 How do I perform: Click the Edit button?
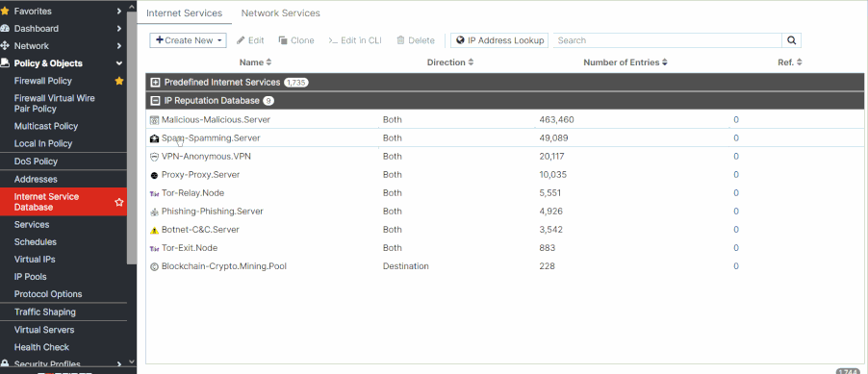[250, 40]
